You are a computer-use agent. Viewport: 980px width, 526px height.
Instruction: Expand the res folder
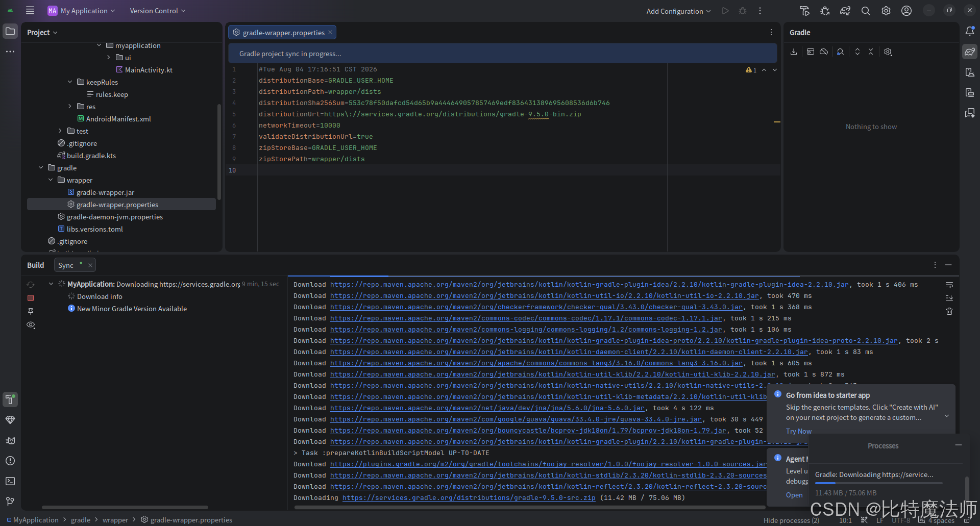pos(70,107)
